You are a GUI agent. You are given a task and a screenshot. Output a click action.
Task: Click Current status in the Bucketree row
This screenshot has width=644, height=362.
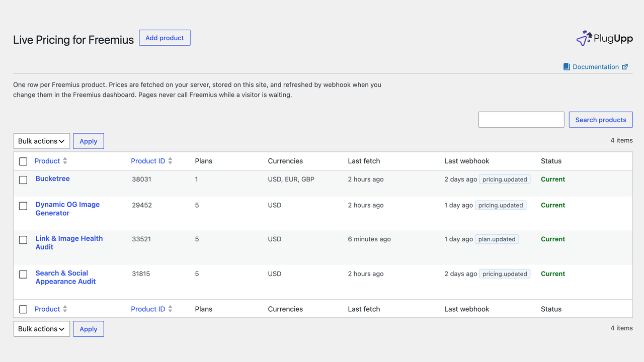point(553,179)
